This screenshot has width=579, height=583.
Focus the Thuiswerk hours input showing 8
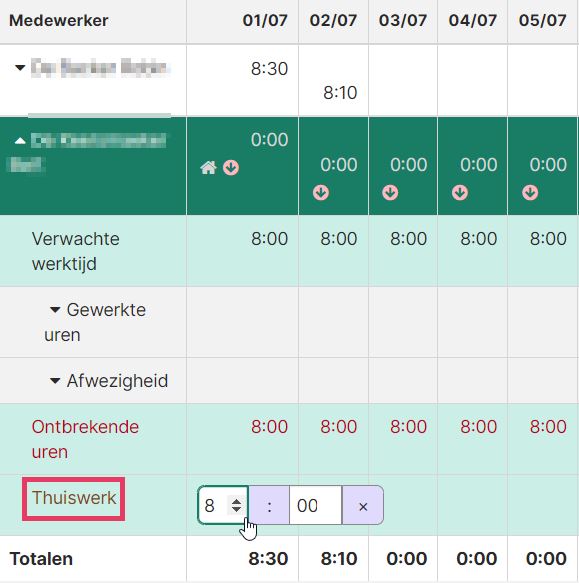(x=215, y=505)
